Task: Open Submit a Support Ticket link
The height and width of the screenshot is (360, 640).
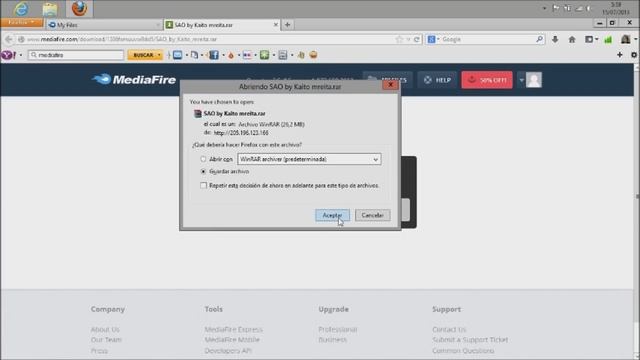Action: click(x=470, y=340)
